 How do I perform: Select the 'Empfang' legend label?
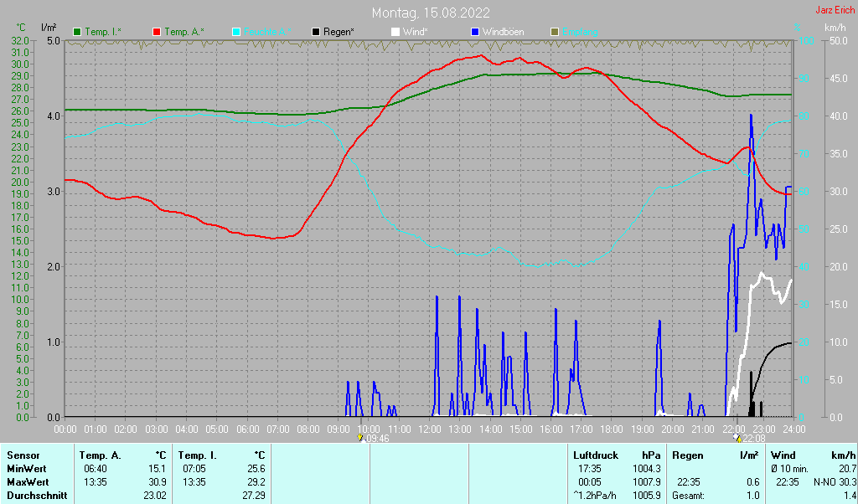point(580,33)
